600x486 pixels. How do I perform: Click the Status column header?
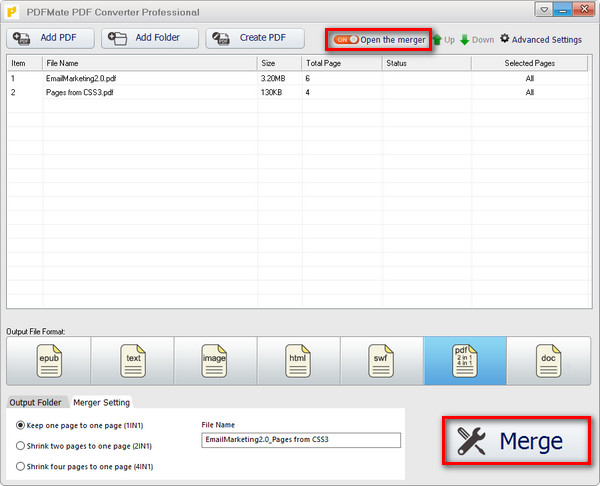pyautogui.click(x=427, y=63)
